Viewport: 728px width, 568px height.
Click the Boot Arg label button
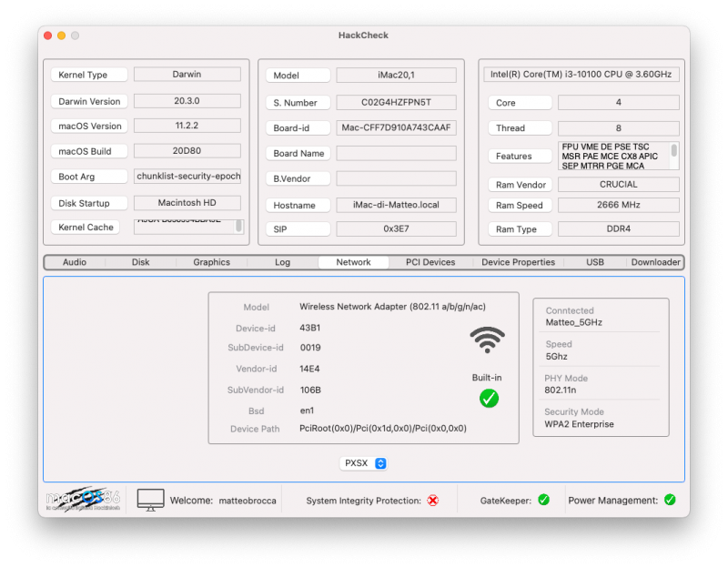88,177
